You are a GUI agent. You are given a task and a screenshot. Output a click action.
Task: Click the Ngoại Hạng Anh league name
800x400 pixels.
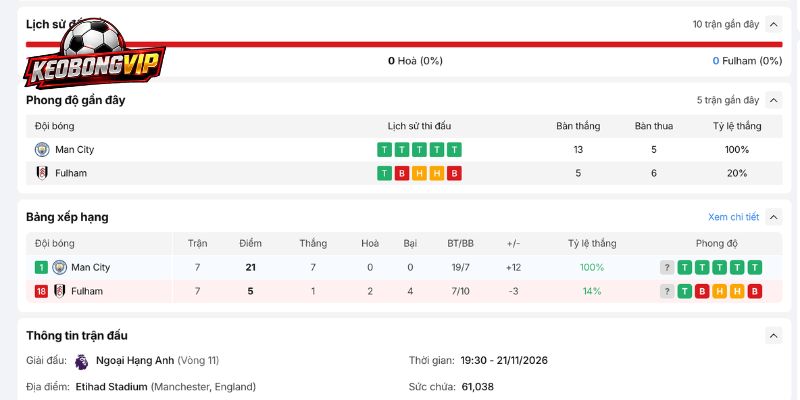pos(136,361)
